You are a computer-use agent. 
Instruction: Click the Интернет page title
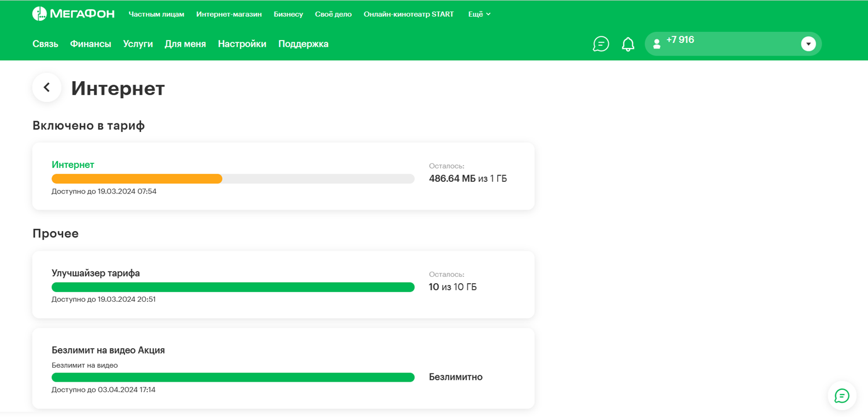[x=118, y=88]
